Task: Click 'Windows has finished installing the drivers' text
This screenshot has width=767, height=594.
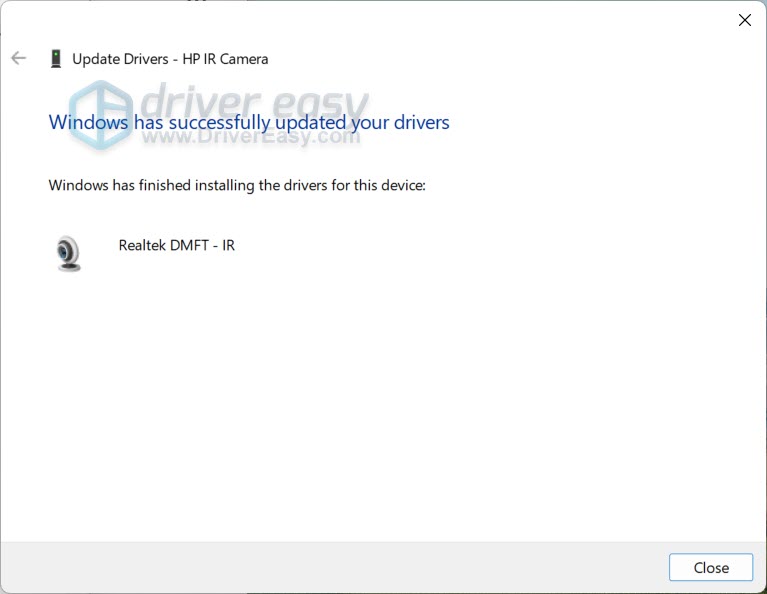Action: point(237,185)
